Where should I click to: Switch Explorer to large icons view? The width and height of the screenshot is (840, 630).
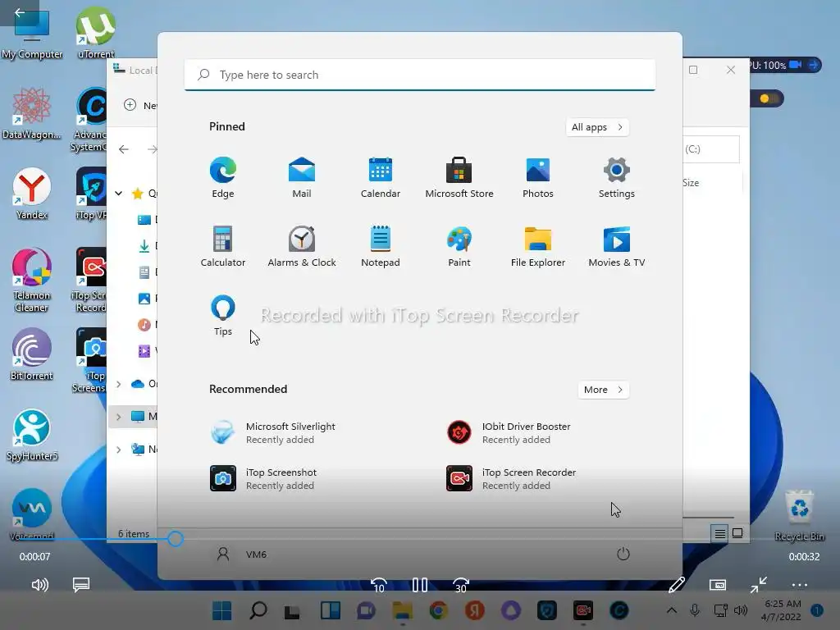pyautogui.click(x=737, y=533)
